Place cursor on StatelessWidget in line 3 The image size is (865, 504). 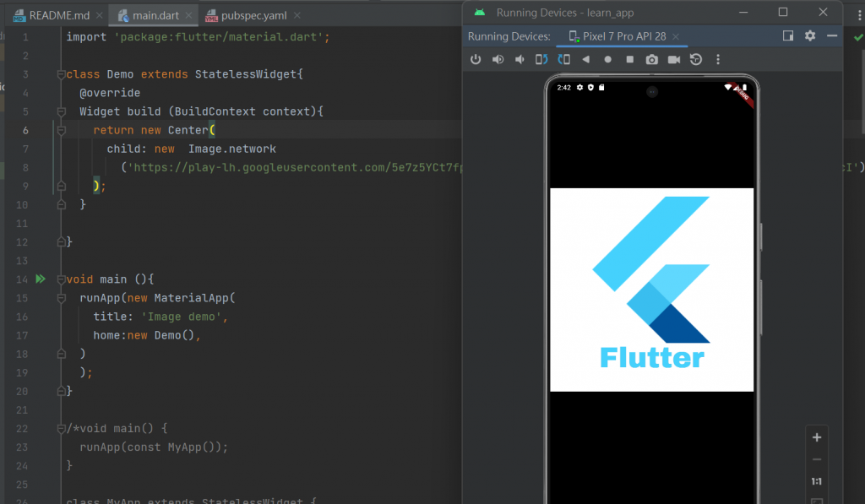pos(246,74)
